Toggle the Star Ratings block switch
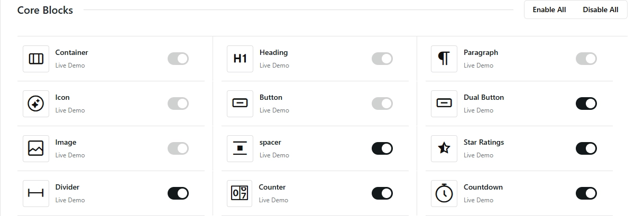644x216 pixels. 586,148
